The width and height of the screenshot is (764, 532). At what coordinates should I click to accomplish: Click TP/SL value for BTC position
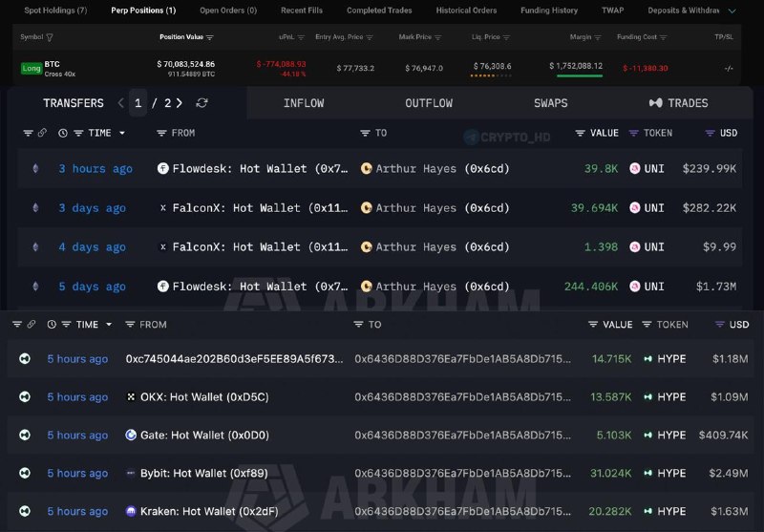point(729,68)
